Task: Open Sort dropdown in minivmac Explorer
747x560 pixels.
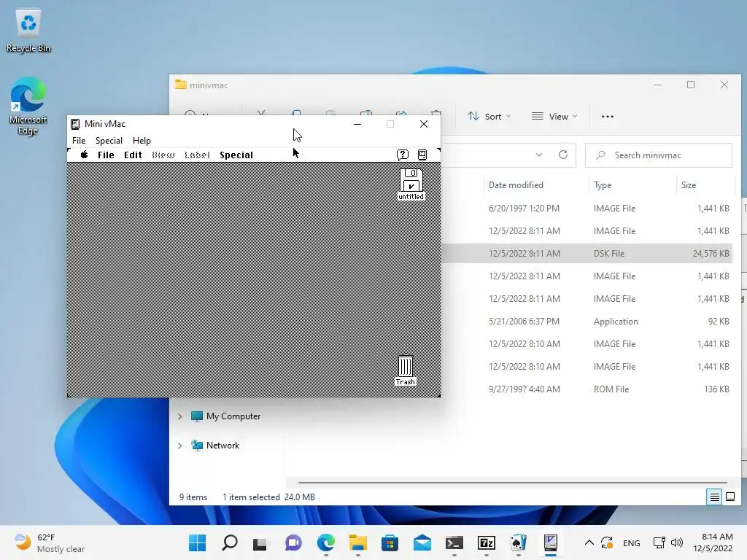Action: coord(489,116)
